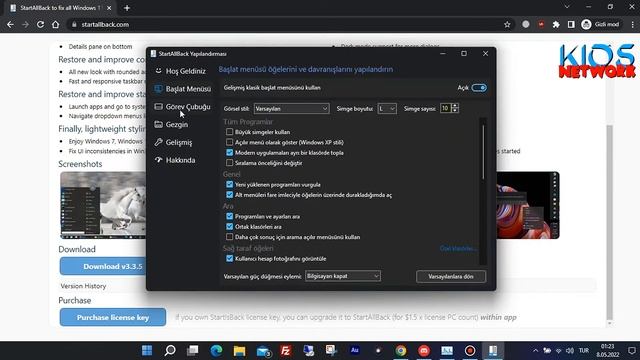Open volume control in system tray
The image size is (640, 360).
[570, 351]
